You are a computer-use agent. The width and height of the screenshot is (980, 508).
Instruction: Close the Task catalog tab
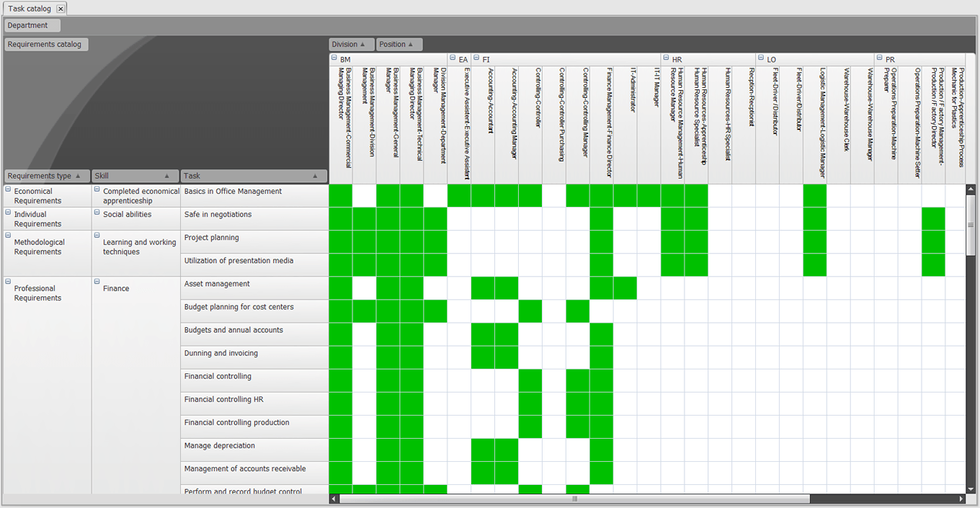[60, 8]
